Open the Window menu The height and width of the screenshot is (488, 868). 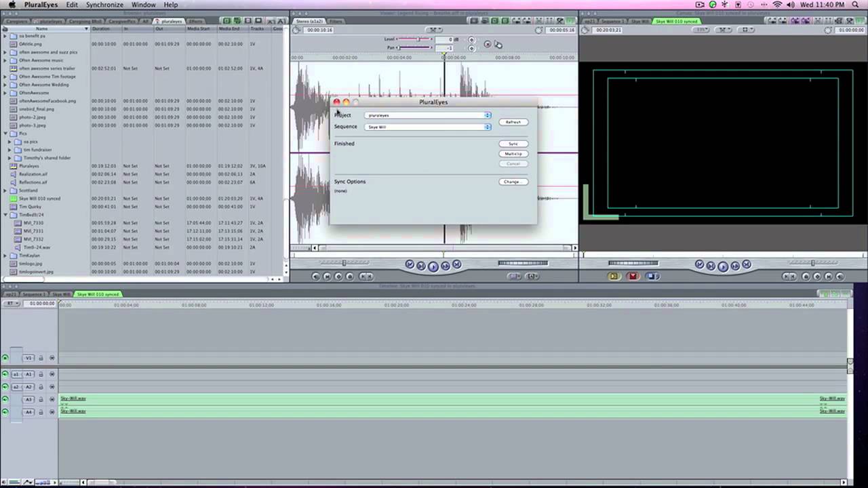pyautogui.click(x=143, y=5)
